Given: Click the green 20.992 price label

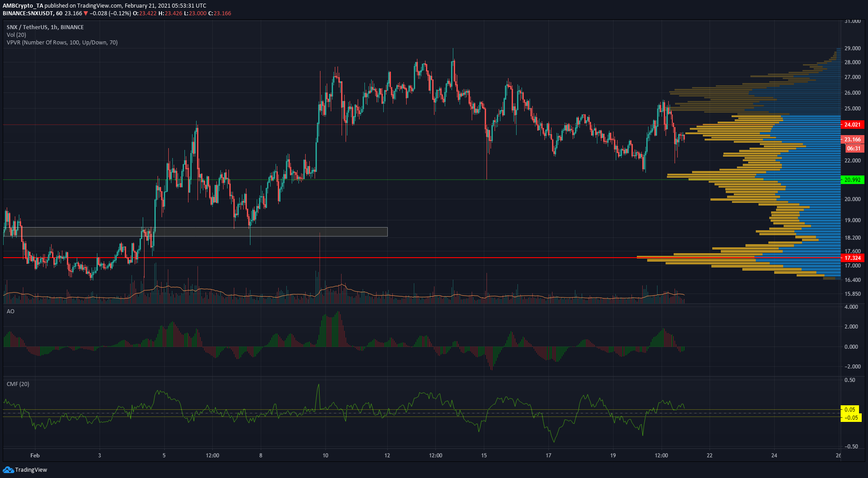Looking at the screenshot, I should pos(852,180).
